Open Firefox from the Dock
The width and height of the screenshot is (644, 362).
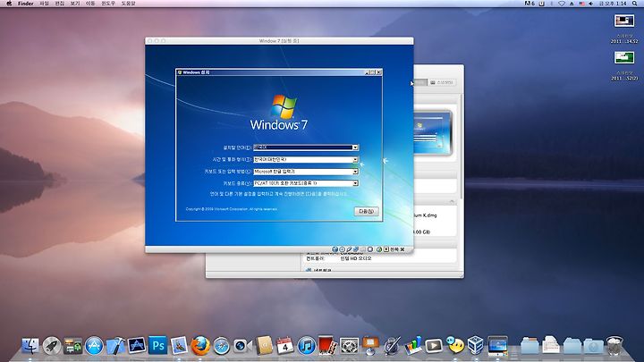coord(200,346)
